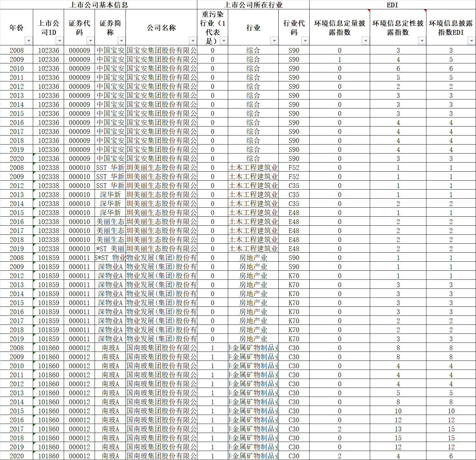This screenshot has height=460, width=476.
Task: Select SST 华新 cell in 2008 row
Action: pyautogui.click(x=110, y=168)
